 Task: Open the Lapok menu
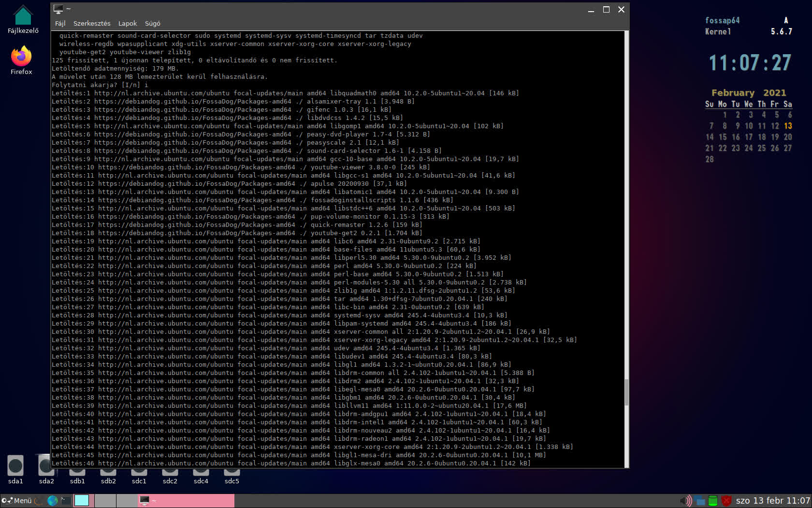(128, 23)
